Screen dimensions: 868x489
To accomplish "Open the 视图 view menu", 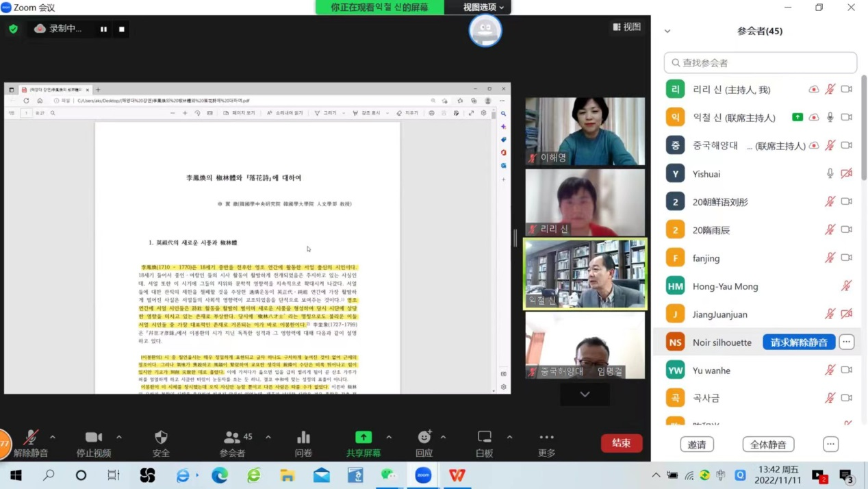I will coord(627,27).
